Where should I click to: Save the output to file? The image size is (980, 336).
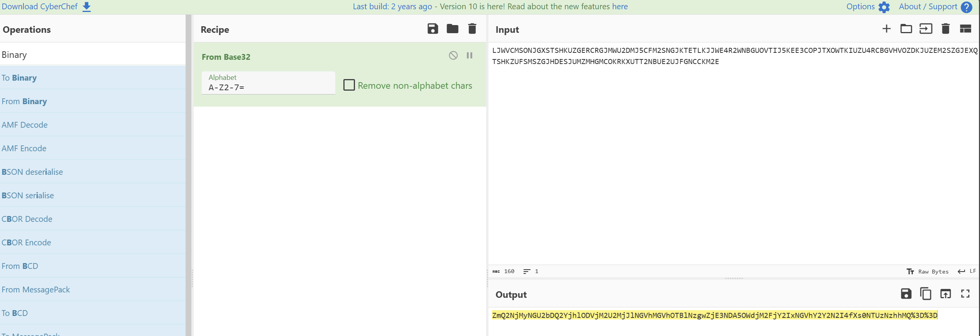(906, 294)
